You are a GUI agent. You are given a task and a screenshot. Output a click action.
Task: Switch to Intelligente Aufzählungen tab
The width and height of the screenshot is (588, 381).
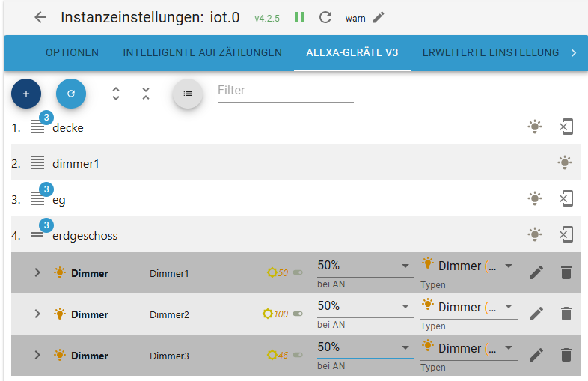pyautogui.click(x=202, y=52)
